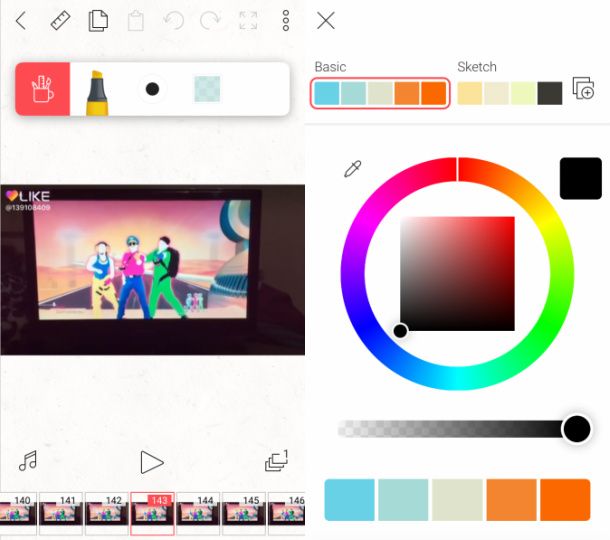This screenshot has height=540, width=610.
Task: Pick the bright orange large swatch
Action: click(565, 500)
